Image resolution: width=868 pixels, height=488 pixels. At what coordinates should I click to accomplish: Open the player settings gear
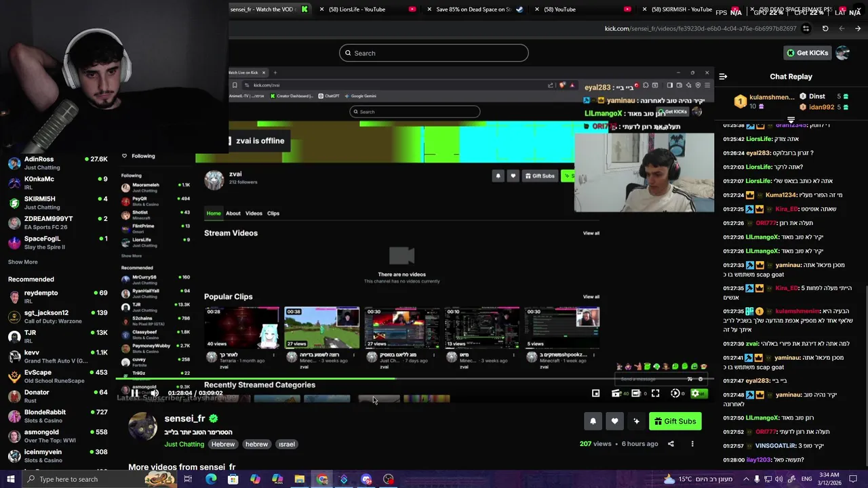point(694,393)
